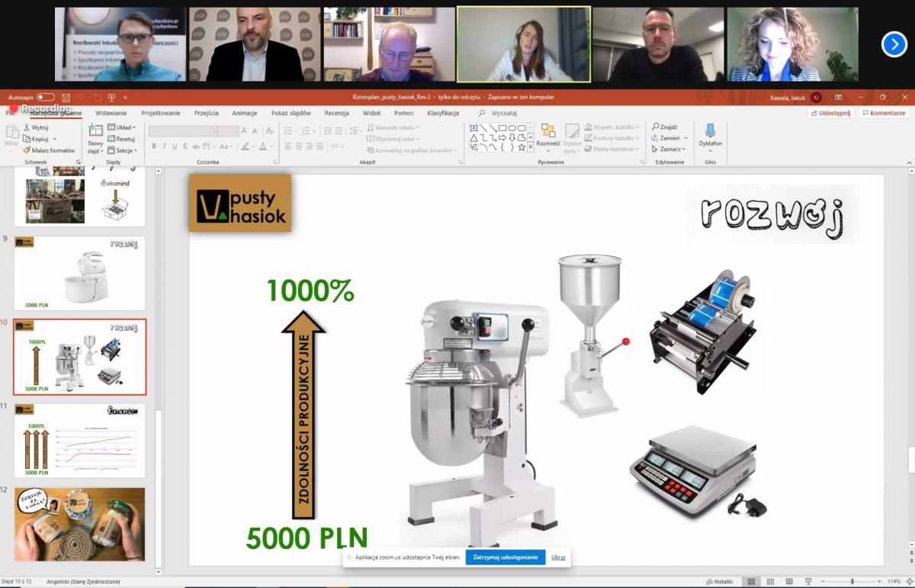Open the Układ layout dropdown
This screenshot has height=588, width=915.
click(x=121, y=127)
